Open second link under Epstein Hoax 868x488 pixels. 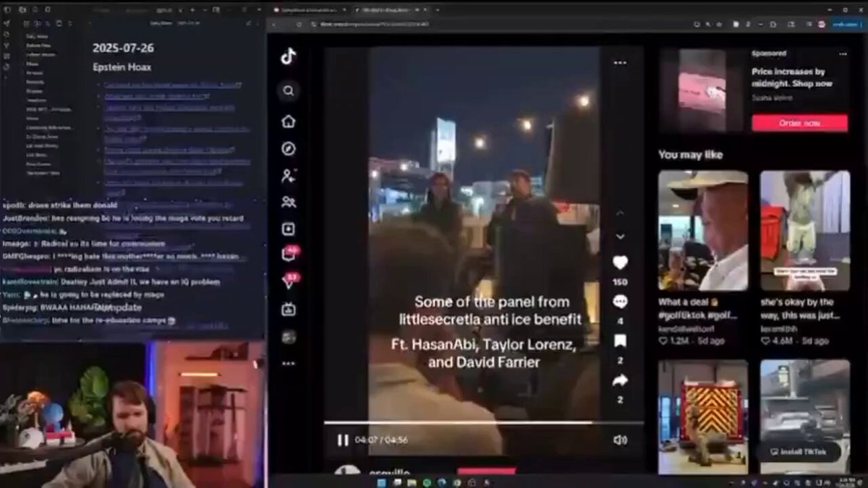[x=157, y=95]
